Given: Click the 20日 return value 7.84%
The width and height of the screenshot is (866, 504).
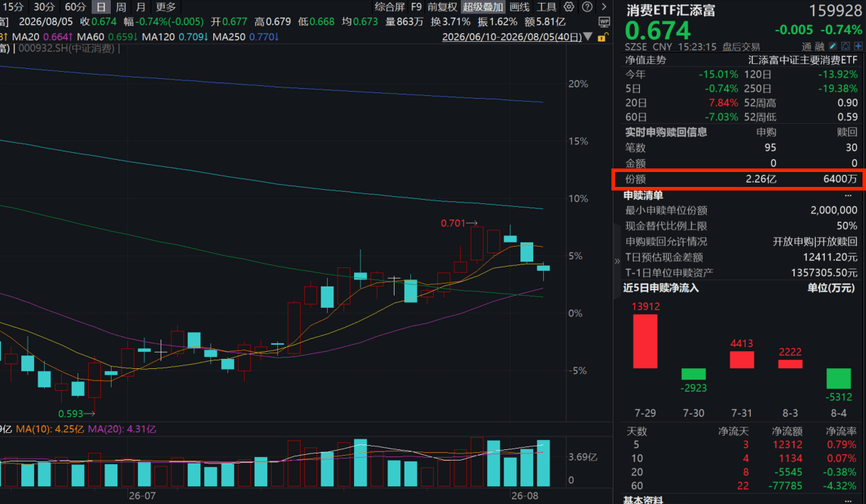Looking at the screenshot, I should 725,103.
